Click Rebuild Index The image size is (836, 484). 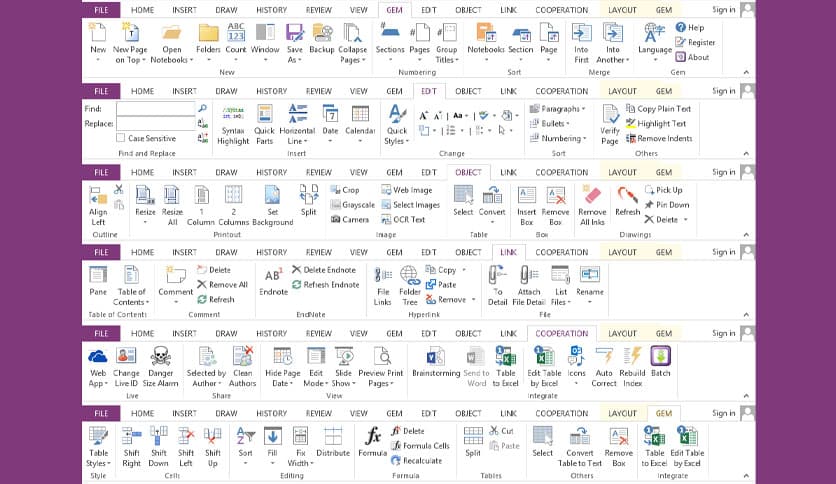(x=632, y=367)
